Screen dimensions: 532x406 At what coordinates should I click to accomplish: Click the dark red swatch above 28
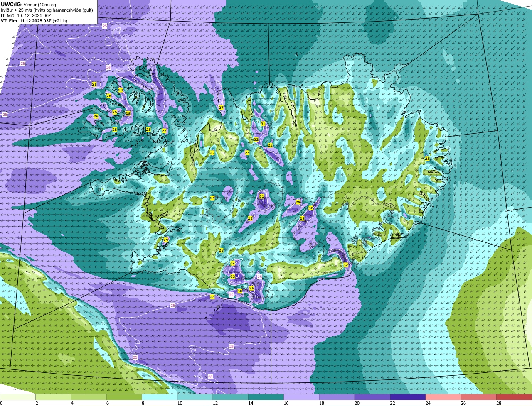tap(514, 397)
